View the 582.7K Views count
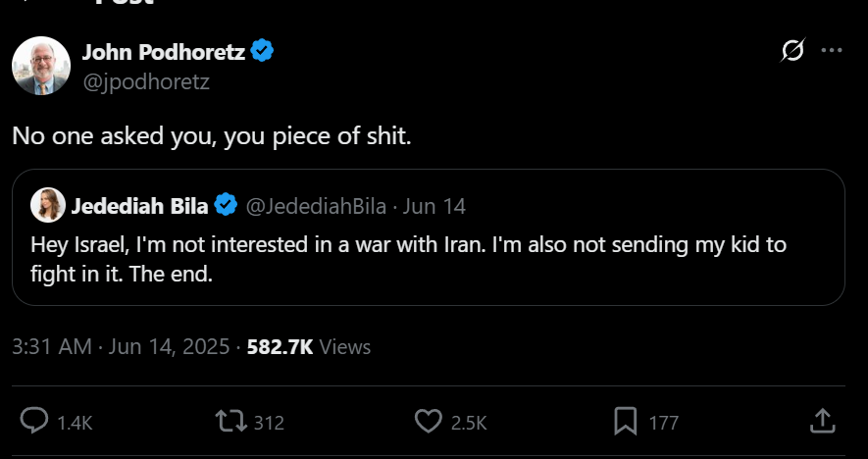The height and width of the screenshot is (459, 868). (x=309, y=347)
